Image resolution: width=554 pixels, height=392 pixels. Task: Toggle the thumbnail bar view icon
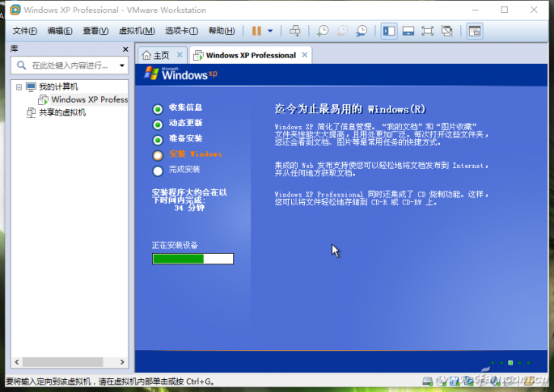(408, 31)
